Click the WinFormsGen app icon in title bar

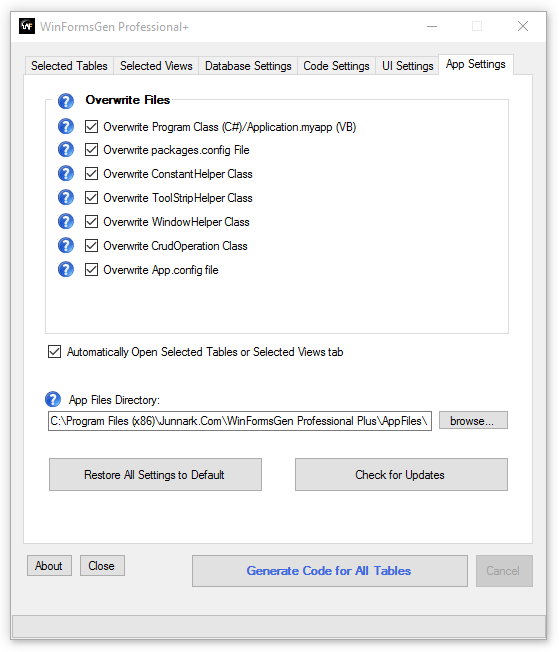(x=27, y=26)
